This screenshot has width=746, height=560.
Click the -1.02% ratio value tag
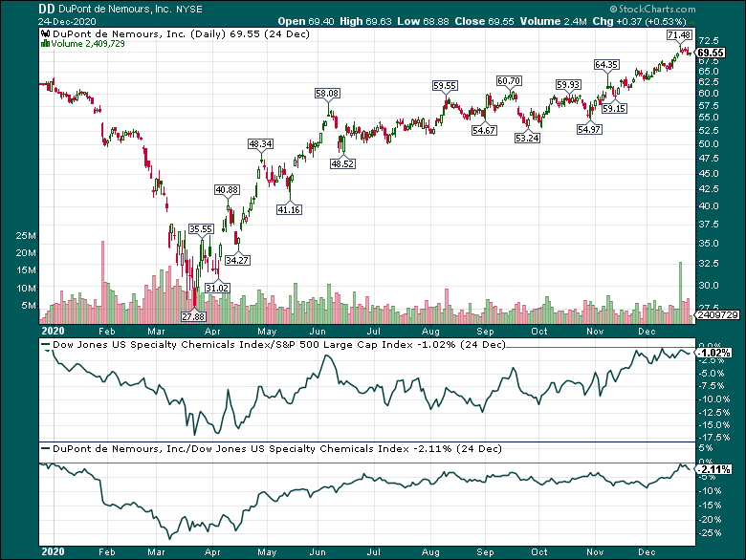[x=715, y=353]
